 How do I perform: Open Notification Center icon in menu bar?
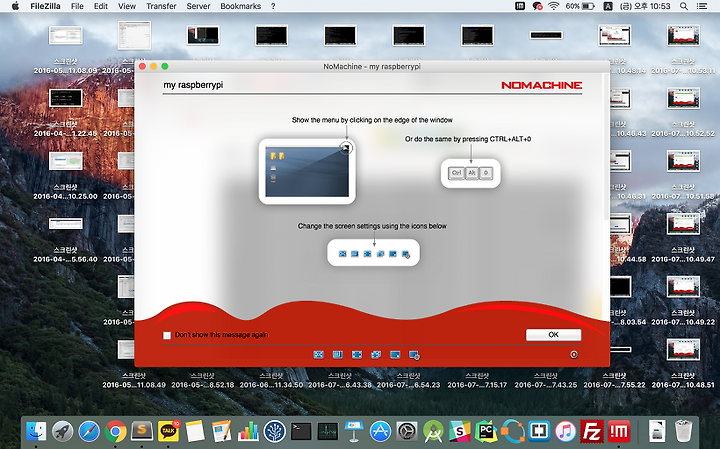click(702, 6)
